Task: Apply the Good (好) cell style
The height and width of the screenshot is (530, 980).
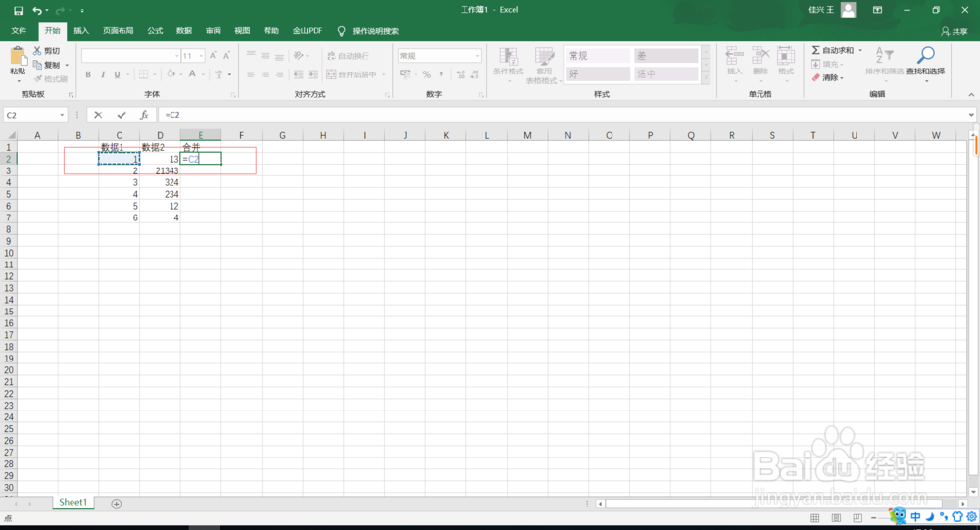Action: click(x=598, y=73)
